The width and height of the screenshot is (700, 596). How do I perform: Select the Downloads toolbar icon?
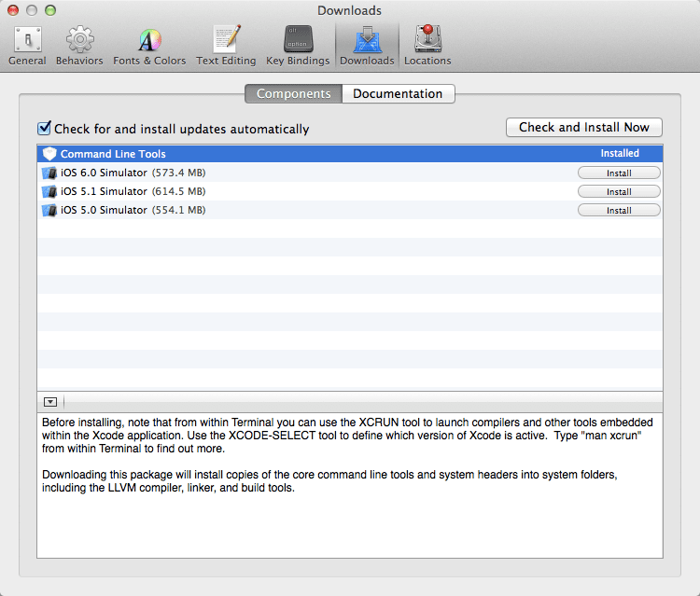366,45
